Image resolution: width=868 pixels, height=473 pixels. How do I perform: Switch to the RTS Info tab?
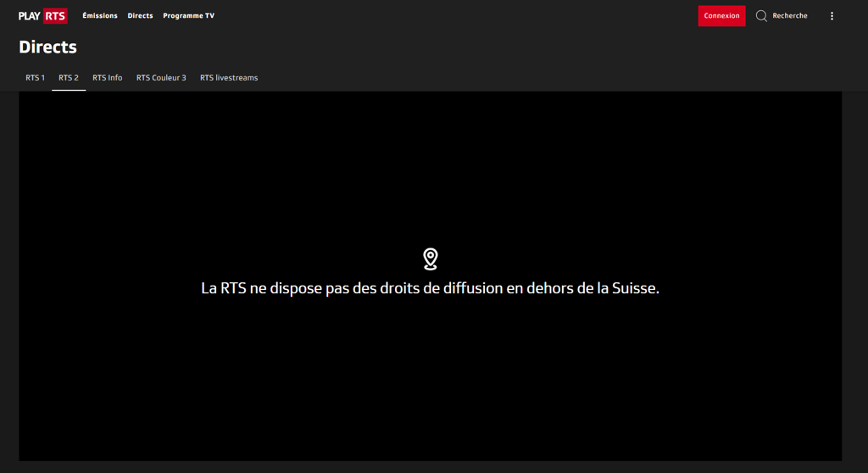(108, 77)
